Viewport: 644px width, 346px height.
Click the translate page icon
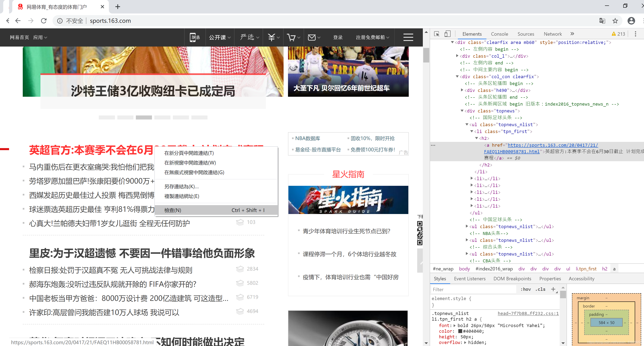(602, 21)
